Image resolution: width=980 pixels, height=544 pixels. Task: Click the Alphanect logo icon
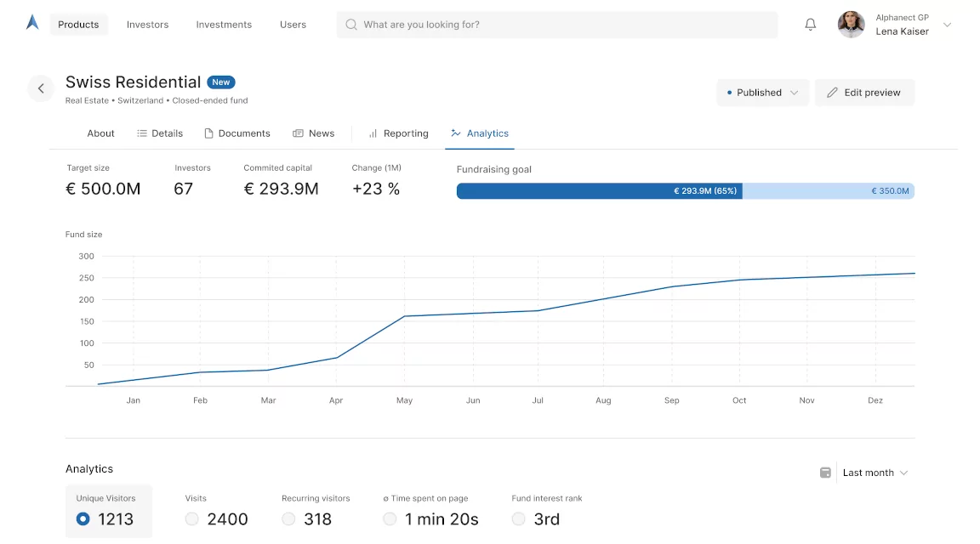point(32,23)
